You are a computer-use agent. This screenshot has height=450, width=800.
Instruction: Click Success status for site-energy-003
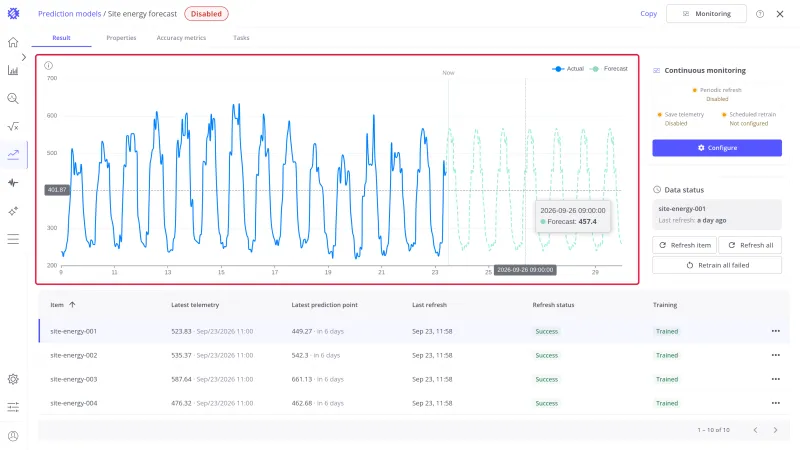click(x=546, y=379)
